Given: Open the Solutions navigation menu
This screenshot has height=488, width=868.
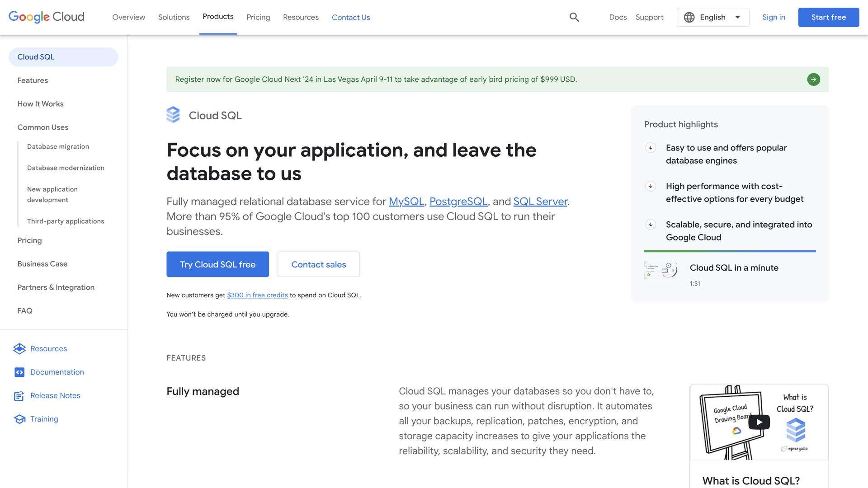Looking at the screenshot, I should [174, 17].
